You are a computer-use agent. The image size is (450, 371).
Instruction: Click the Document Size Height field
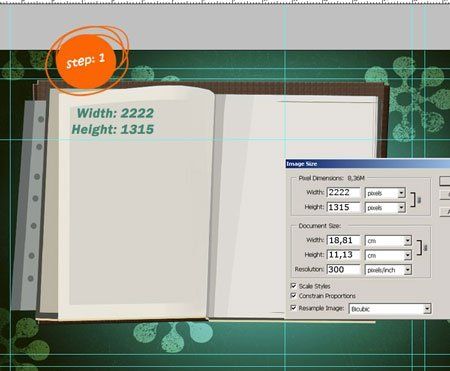coord(344,255)
